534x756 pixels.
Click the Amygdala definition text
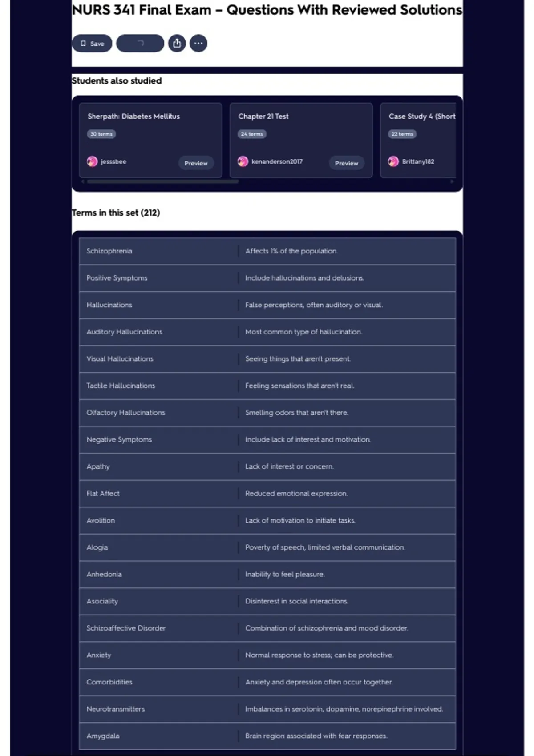point(316,736)
